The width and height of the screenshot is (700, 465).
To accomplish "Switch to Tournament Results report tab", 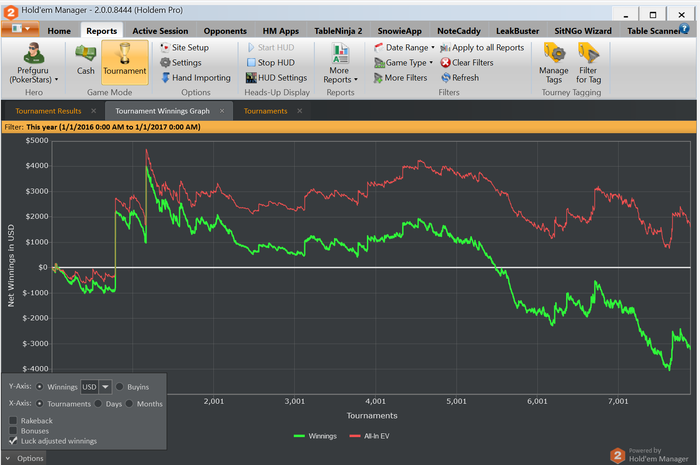I will point(48,111).
